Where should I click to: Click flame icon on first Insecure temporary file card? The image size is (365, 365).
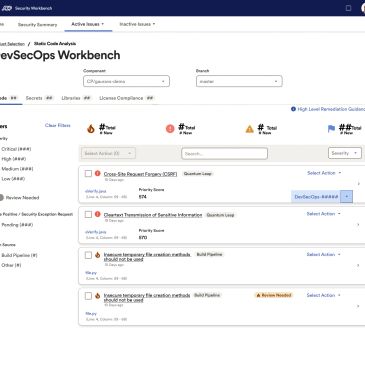coord(97,255)
